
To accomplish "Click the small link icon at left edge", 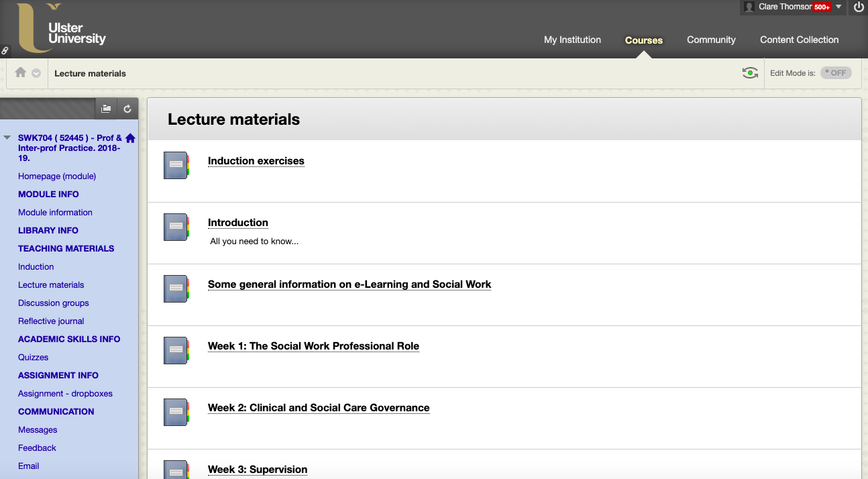I will coord(5,50).
